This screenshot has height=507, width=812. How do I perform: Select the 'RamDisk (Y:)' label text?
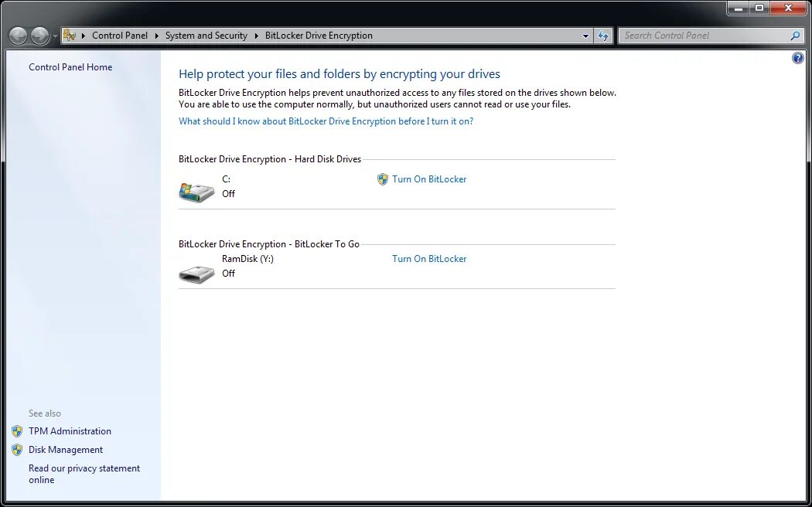point(247,259)
